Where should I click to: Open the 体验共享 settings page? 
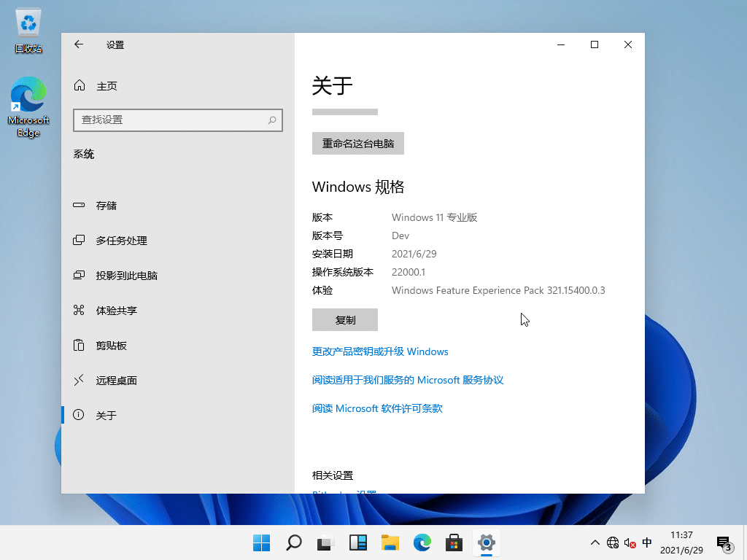pyautogui.click(x=178, y=311)
